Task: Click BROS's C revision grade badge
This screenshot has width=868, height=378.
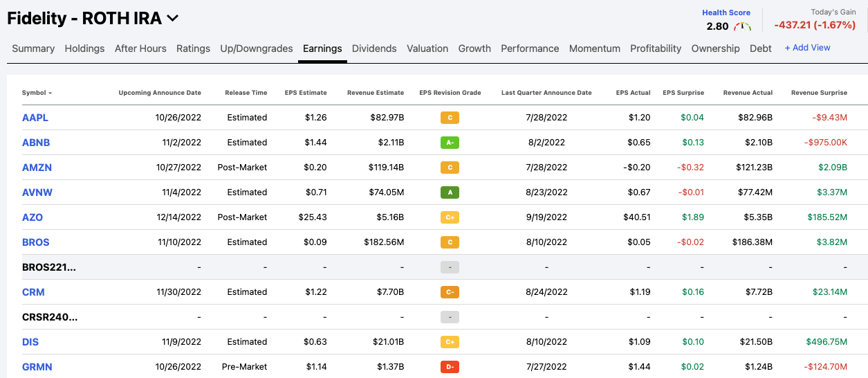Action: coord(450,242)
